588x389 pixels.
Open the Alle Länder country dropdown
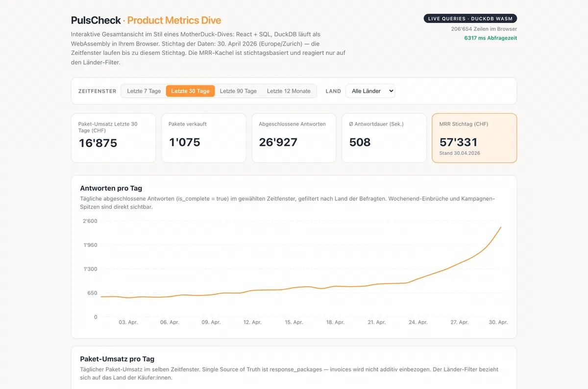370,91
